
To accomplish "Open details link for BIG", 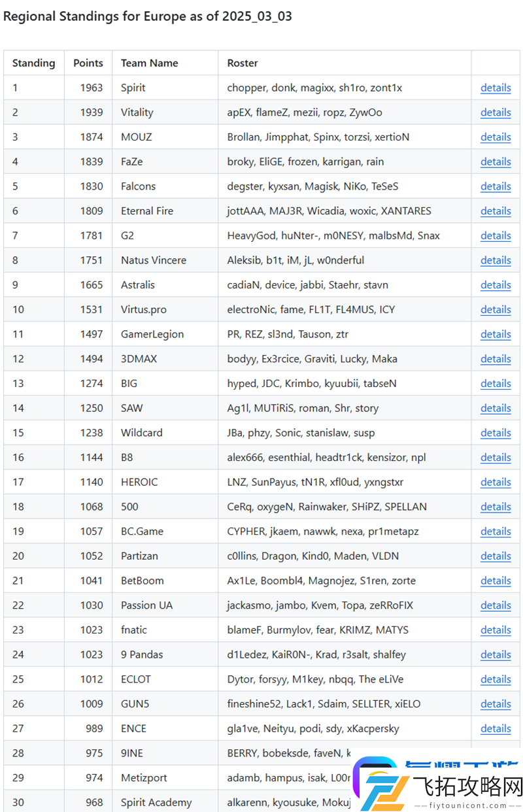I will click(x=496, y=384).
